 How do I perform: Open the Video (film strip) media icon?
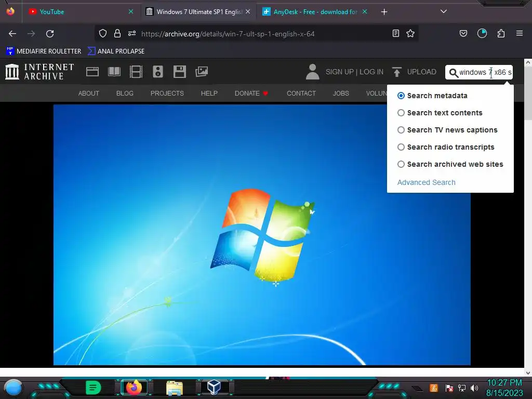136,72
